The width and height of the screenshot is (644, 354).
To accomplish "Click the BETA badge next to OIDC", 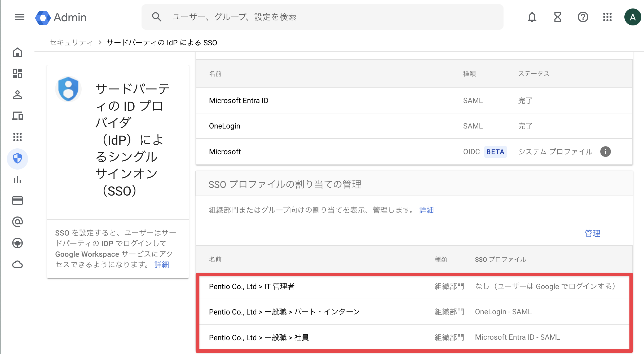I will pos(495,152).
